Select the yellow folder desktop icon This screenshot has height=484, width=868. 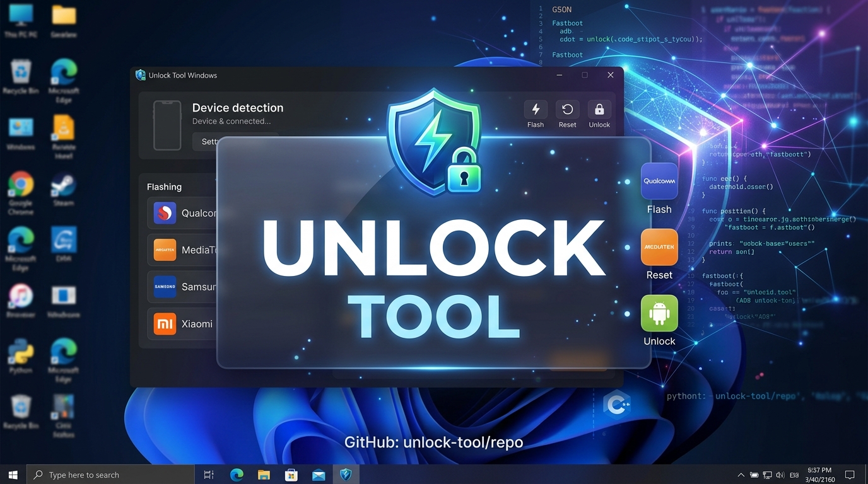coord(64,21)
